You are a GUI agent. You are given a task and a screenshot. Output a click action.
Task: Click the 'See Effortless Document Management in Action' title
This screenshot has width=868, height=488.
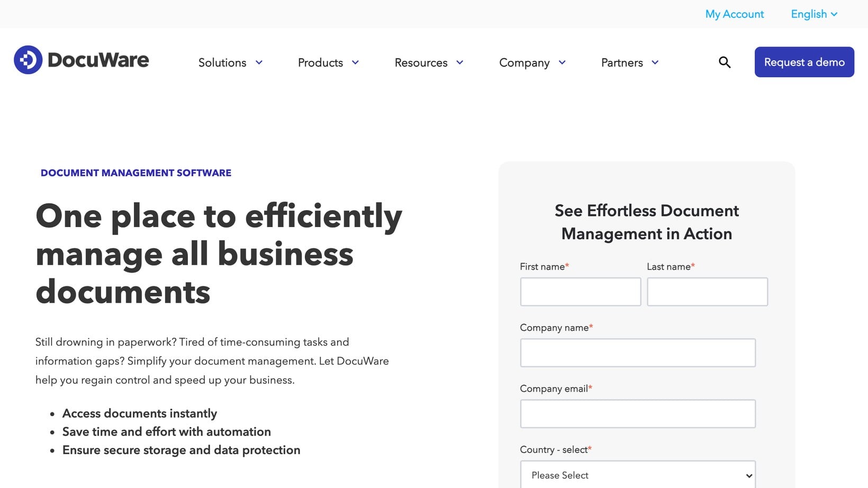(647, 222)
